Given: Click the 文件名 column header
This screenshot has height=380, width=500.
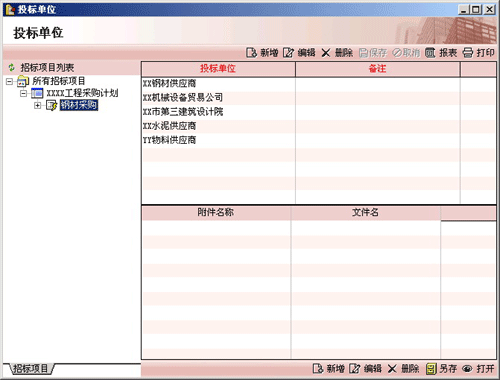Looking at the screenshot, I should pyautogui.click(x=366, y=213).
